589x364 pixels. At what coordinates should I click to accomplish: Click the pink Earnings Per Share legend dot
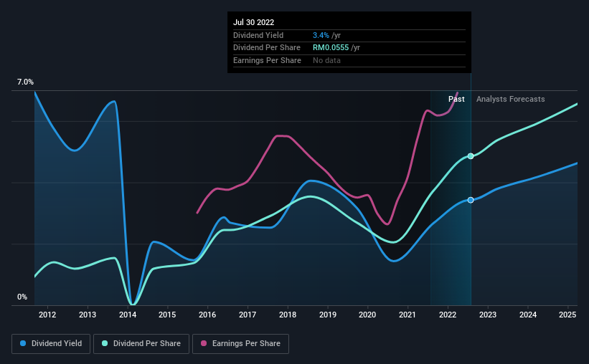(x=204, y=343)
